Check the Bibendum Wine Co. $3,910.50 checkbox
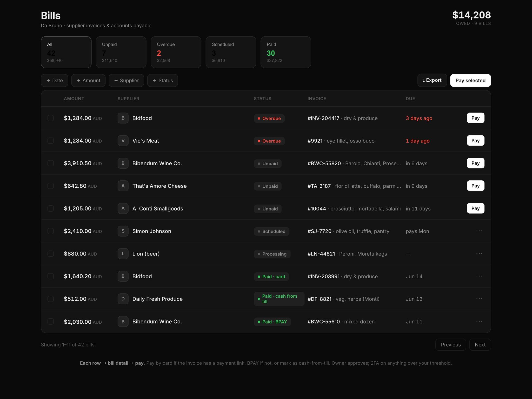 [x=51, y=163]
